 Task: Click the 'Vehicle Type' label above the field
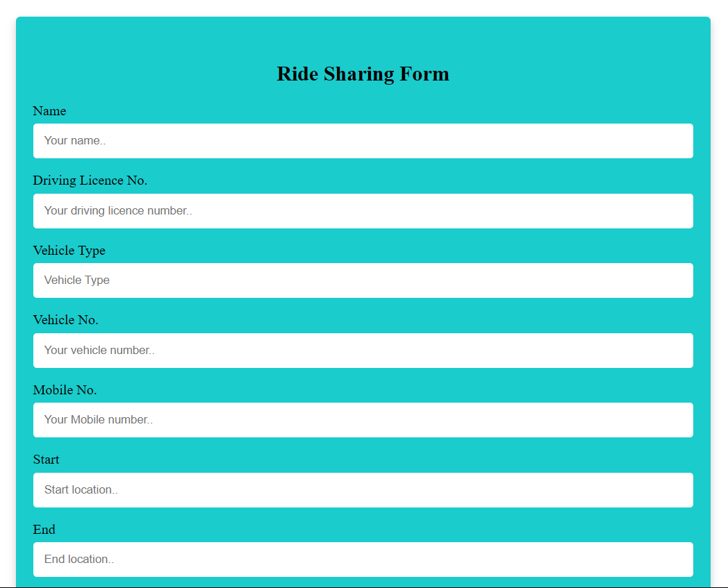tap(69, 251)
